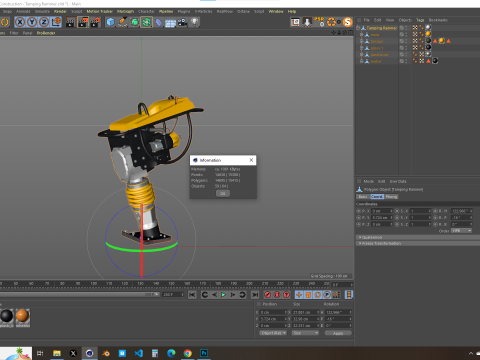
Task: Click the yellow material tag on Tamper row
Action: point(442,41)
